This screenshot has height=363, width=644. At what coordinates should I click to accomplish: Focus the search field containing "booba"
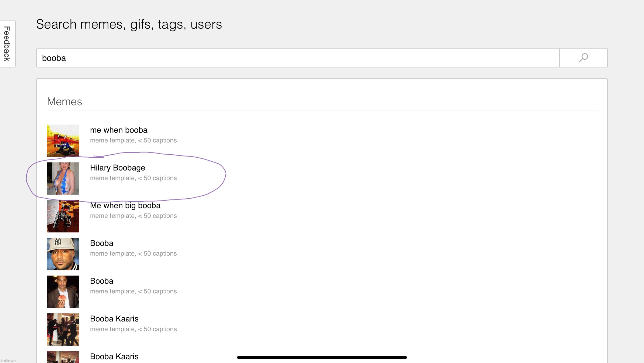pos(298,58)
